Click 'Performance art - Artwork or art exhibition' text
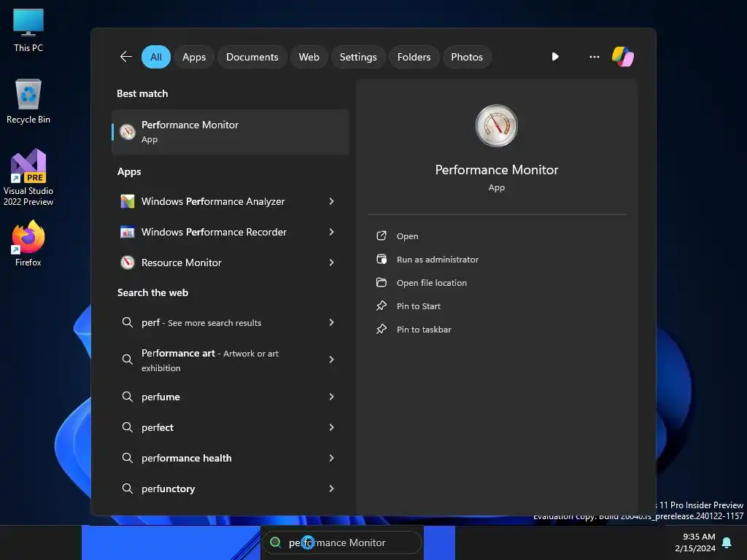 [x=209, y=360]
